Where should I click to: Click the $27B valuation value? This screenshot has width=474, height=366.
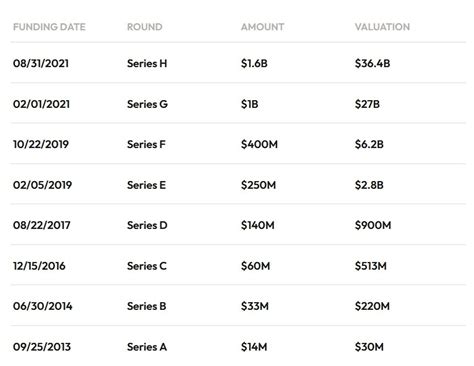(x=367, y=104)
